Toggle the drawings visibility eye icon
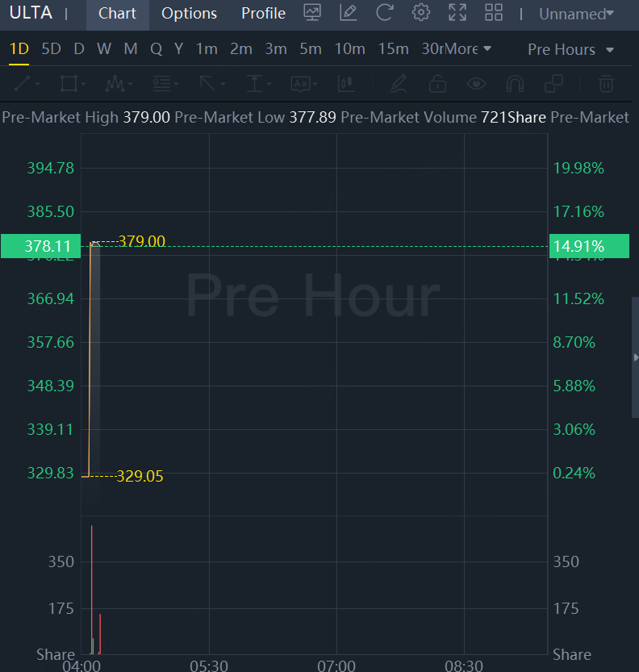The height and width of the screenshot is (672, 639). [476, 83]
